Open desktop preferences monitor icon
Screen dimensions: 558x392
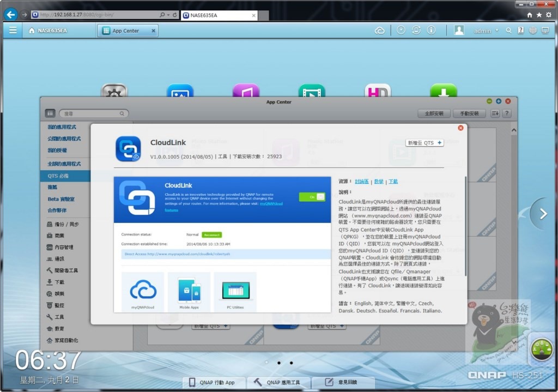click(545, 31)
